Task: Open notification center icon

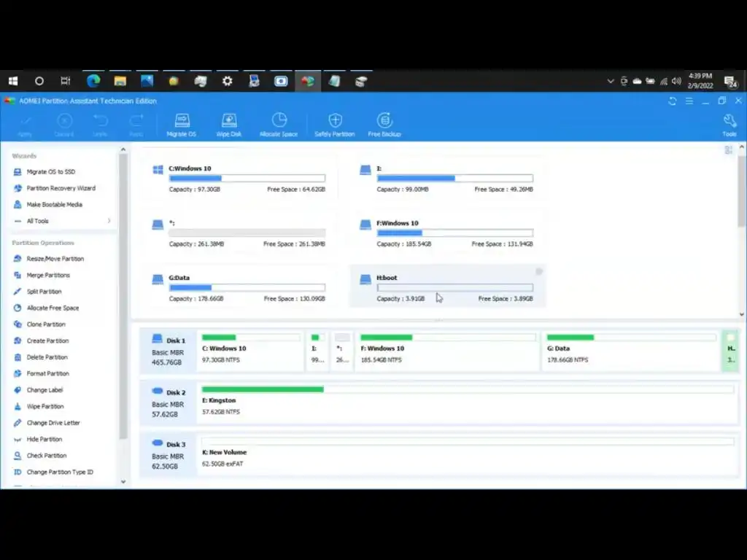Action: click(730, 82)
